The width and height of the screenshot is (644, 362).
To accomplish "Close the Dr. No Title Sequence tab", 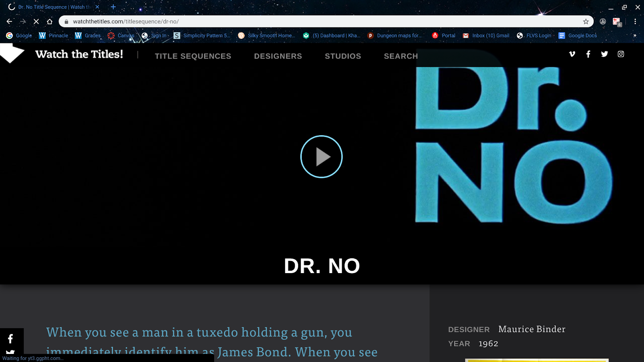I will coord(97,7).
